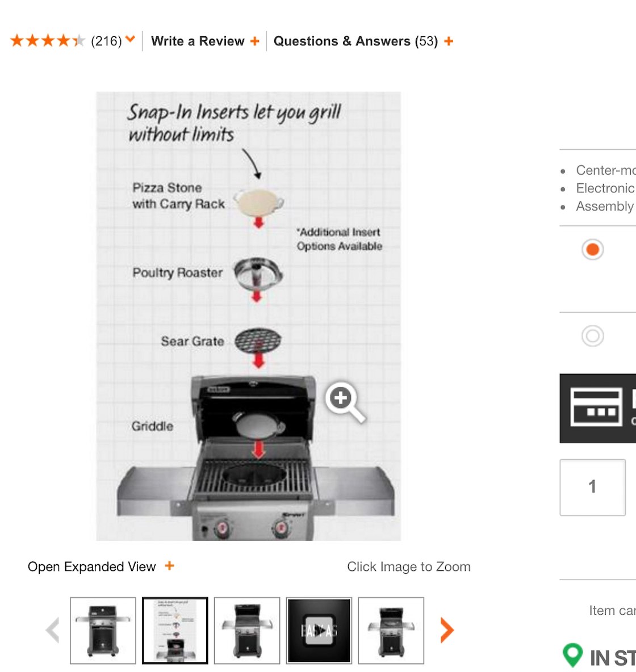Click the (216) reviews count link

click(x=106, y=41)
